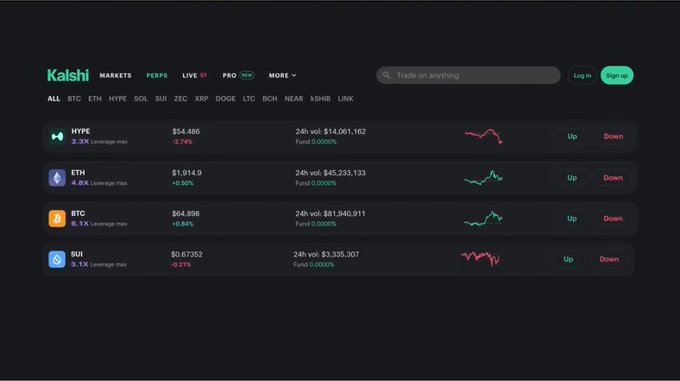Filter by the LINK tab
Image resolution: width=680 pixels, height=381 pixels.
(x=346, y=99)
